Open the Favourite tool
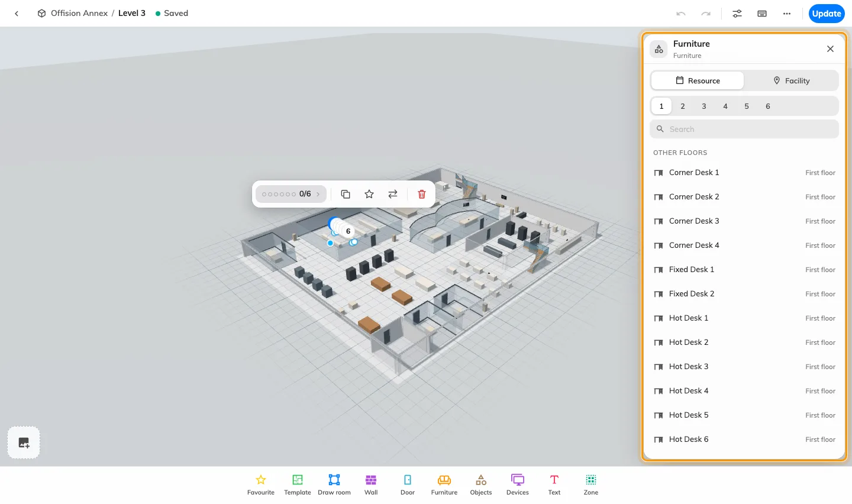This screenshot has height=504, width=852. (x=261, y=484)
